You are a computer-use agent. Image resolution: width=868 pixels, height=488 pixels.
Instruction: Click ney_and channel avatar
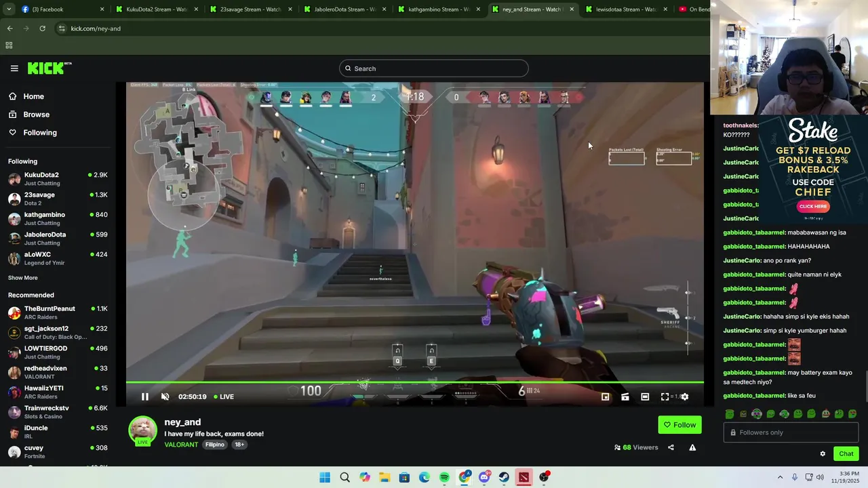tap(142, 430)
